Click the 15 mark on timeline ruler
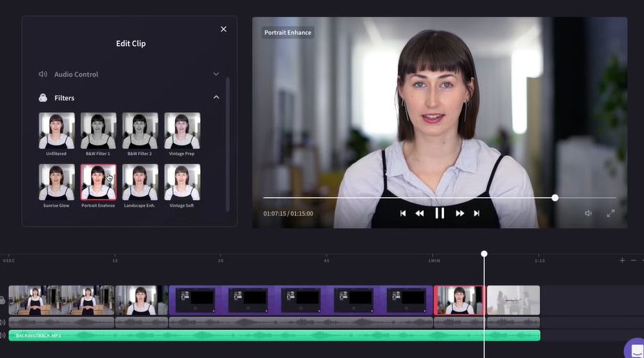 click(x=115, y=261)
